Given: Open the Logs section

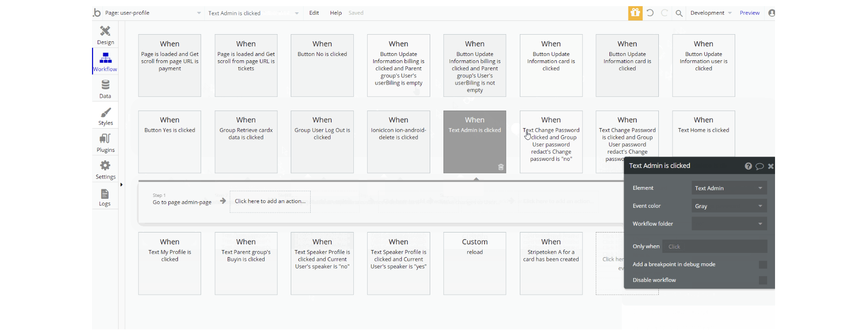Looking at the screenshot, I should point(105,197).
